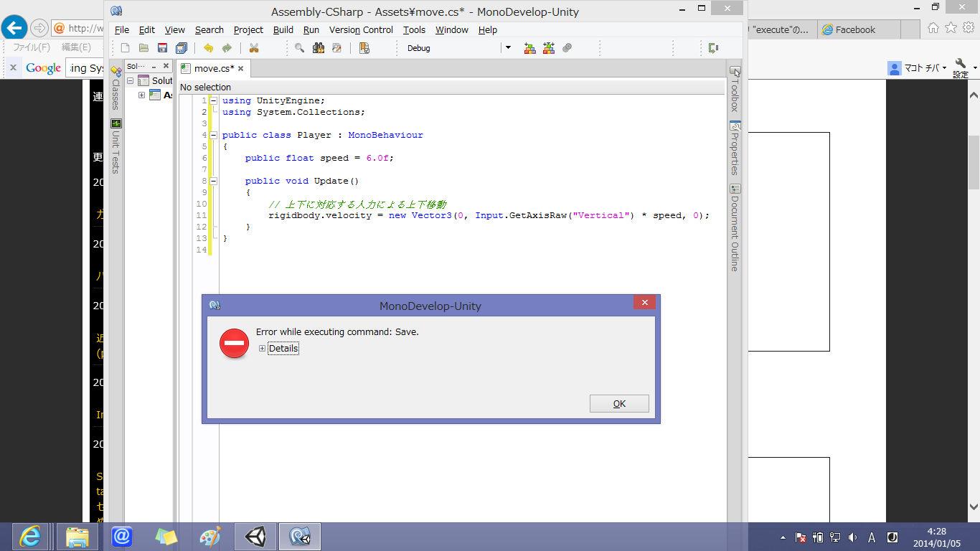Click the browser Tools gear icon
This screenshot has height=551, width=980.
tap(968, 28)
